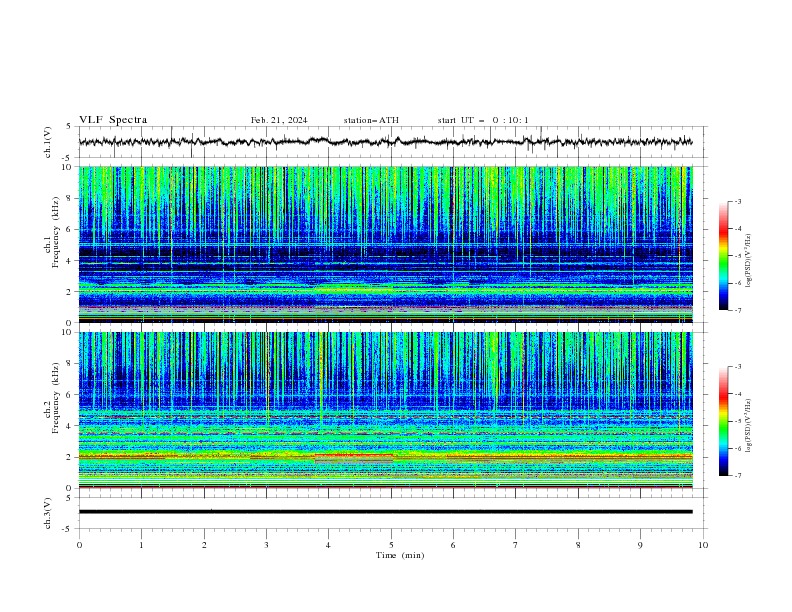Image resolution: width=792 pixels, height=612 pixels.
Task: Click the "-7" label on ch.1 colorbar
Action: point(737,310)
